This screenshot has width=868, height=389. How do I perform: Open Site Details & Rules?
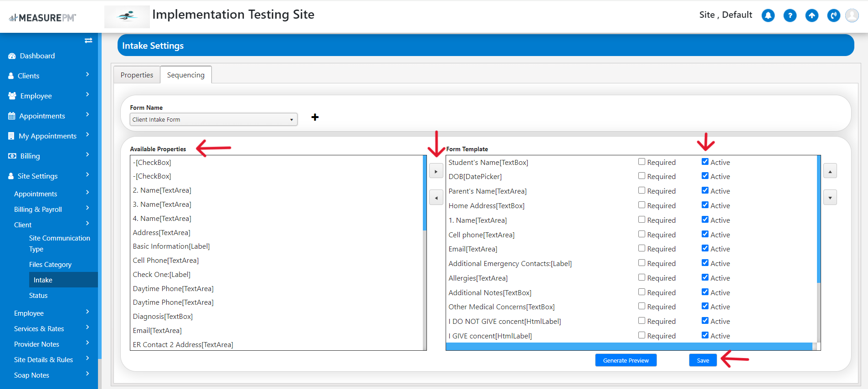(43, 360)
